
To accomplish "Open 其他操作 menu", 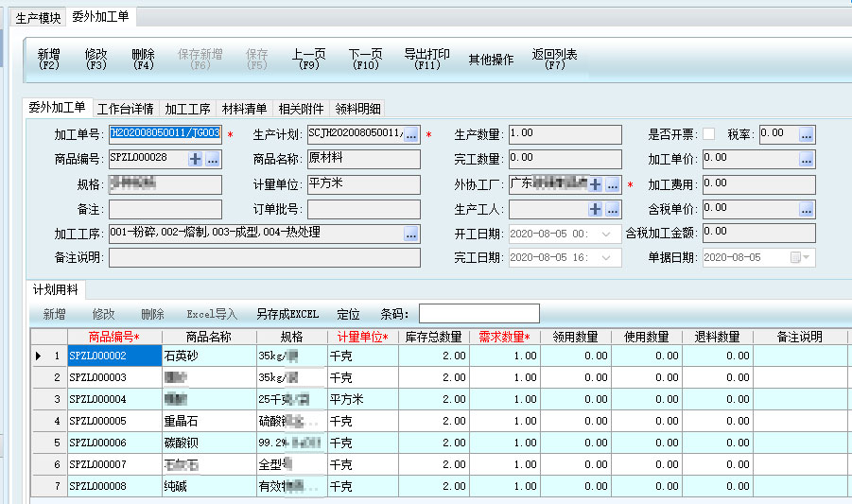I will 491,60.
